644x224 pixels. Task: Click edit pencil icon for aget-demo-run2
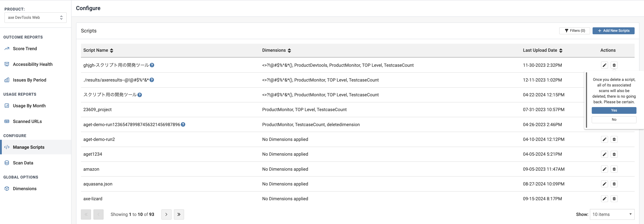click(604, 139)
